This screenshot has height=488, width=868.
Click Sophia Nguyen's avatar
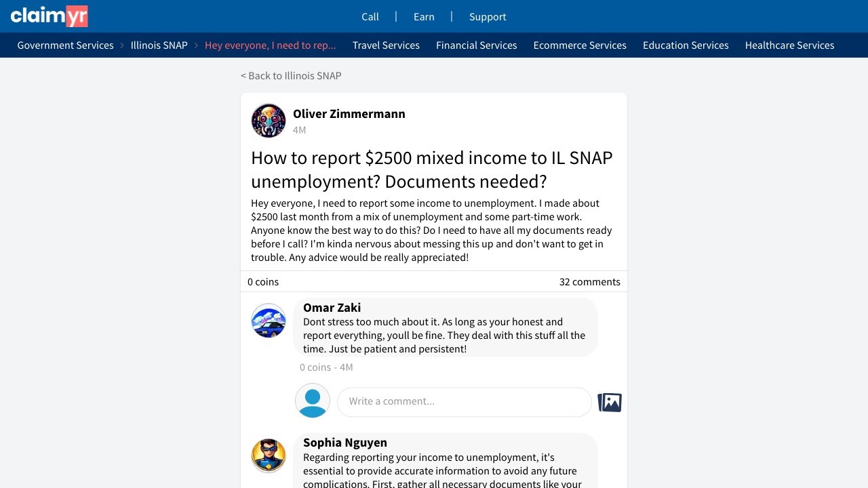pyautogui.click(x=269, y=455)
